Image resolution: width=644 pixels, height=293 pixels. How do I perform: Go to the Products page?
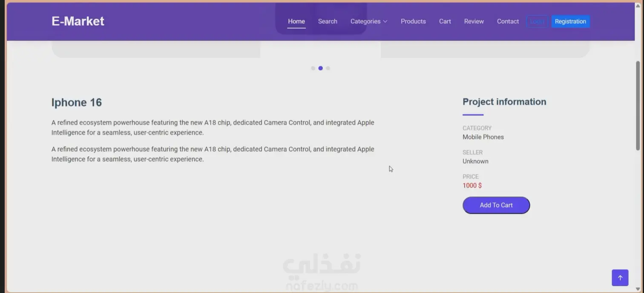tap(413, 21)
